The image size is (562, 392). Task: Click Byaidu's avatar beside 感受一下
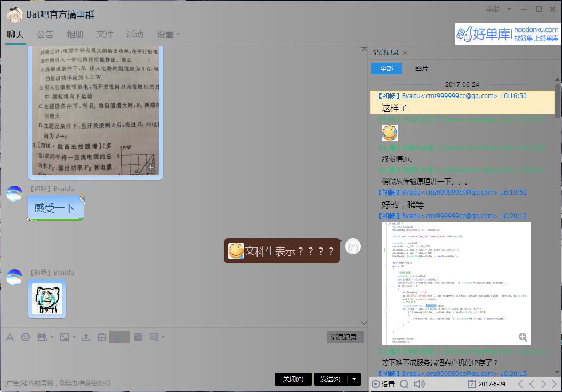click(15, 193)
